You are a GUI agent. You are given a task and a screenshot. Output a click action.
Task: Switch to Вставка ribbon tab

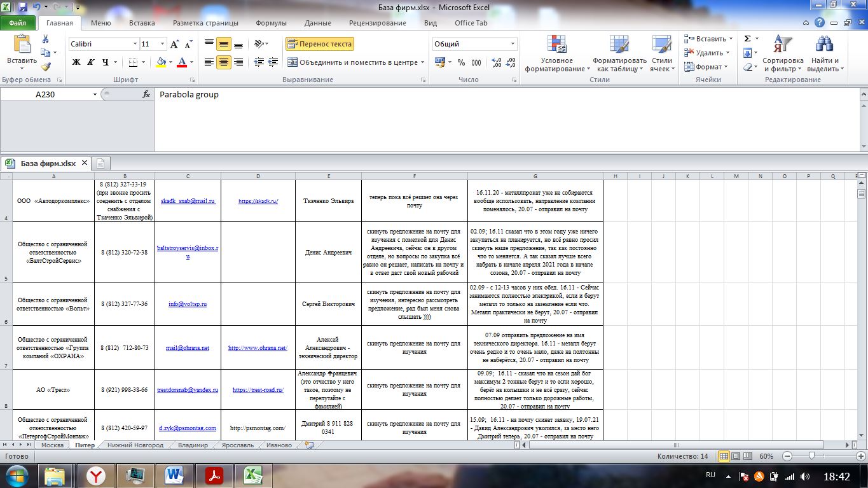pos(142,23)
